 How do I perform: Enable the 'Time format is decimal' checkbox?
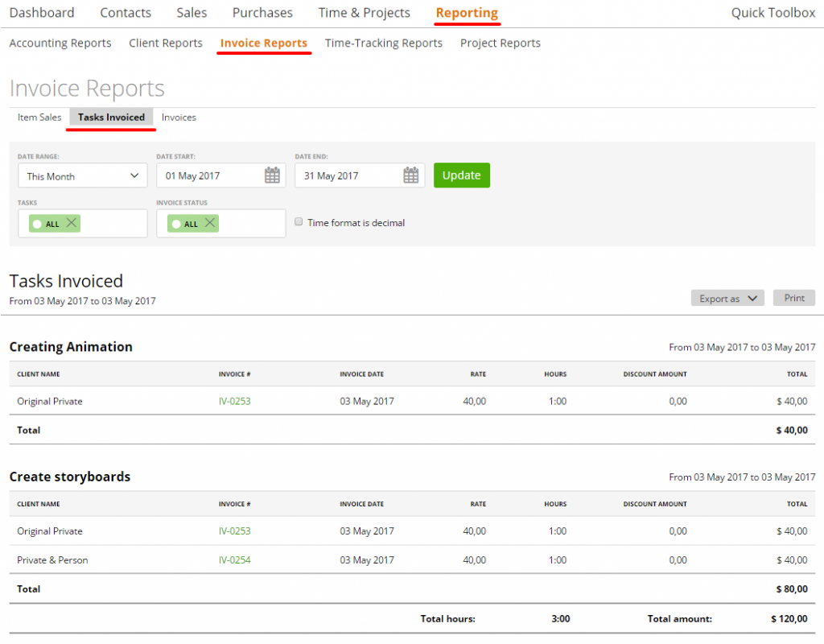tap(299, 221)
